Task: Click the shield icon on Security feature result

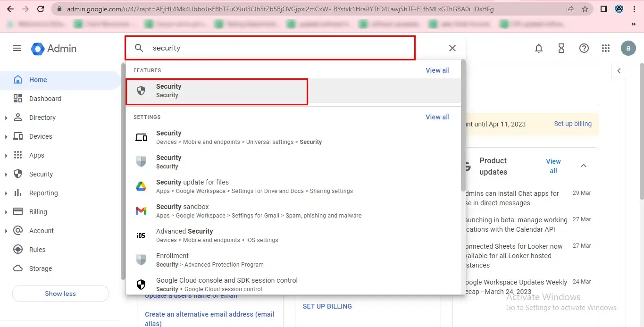Action: point(141,91)
